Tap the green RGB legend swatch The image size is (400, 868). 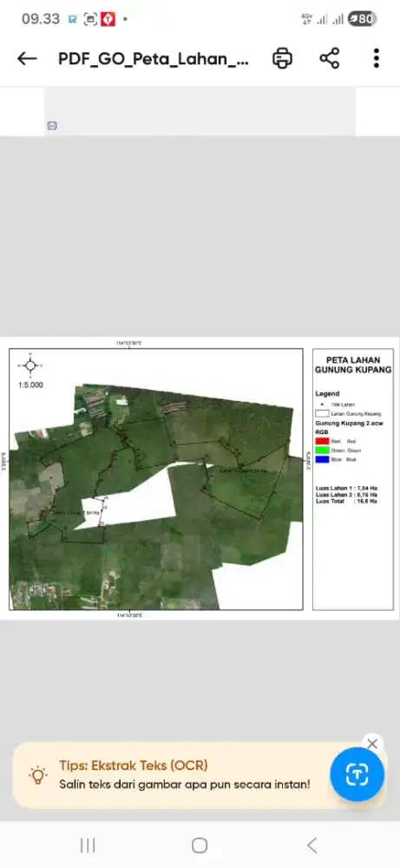click(321, 450)
